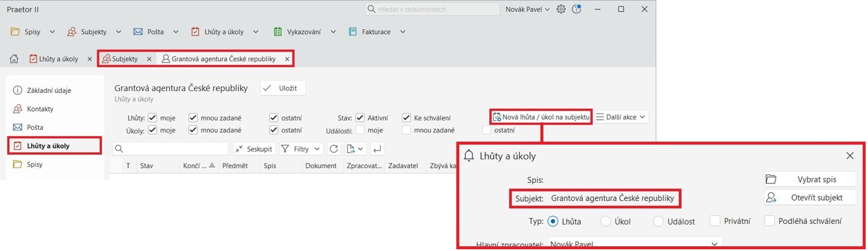Screen dimensions: 868x251
Task: Switch to the Subjekty tab
Action: tap(124, 59)
